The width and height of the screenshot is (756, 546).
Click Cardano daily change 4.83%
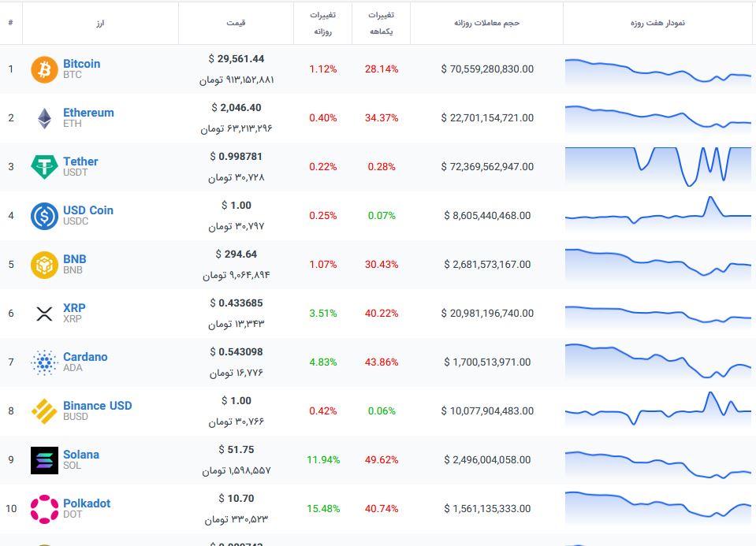pos(323,362)
